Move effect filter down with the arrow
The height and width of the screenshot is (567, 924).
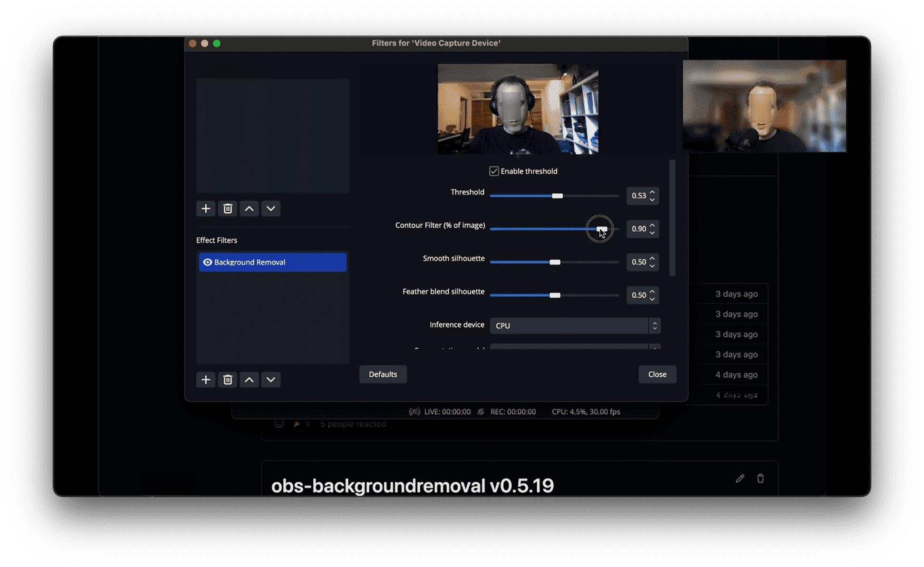pos(271,380)
